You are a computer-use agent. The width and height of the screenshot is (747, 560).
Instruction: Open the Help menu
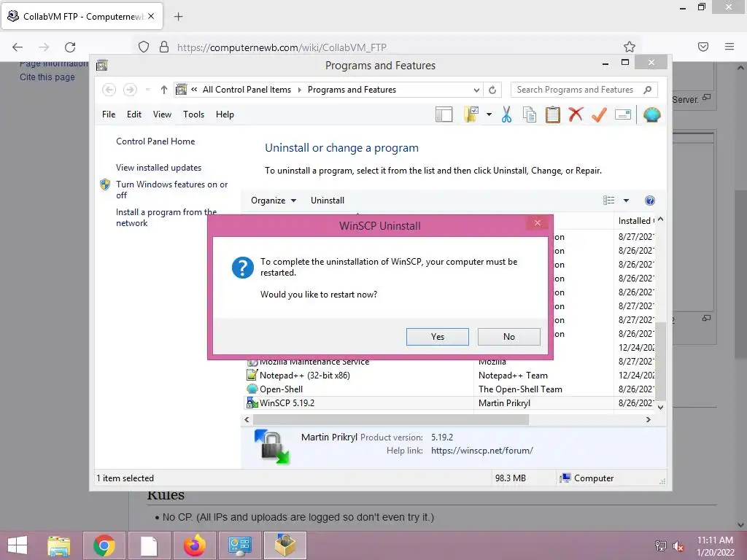(x=225, y=114)
